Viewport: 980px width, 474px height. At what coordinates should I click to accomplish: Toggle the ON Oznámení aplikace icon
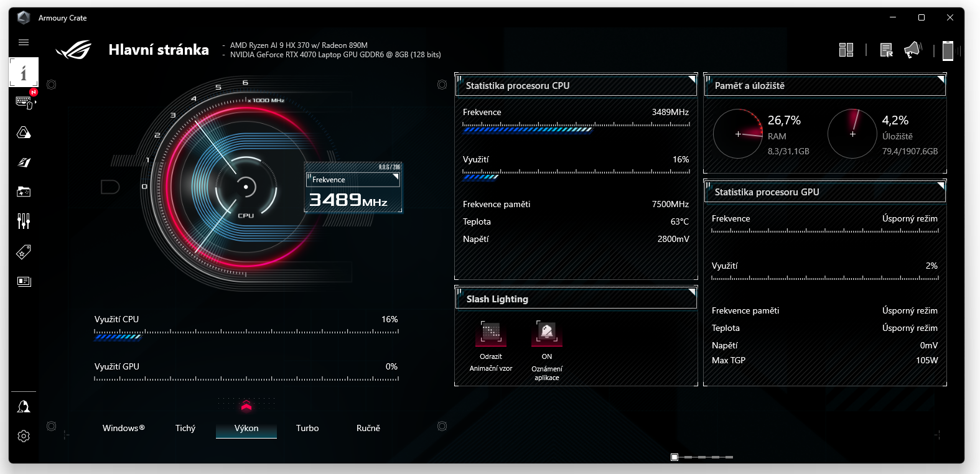tap(547, 332)
